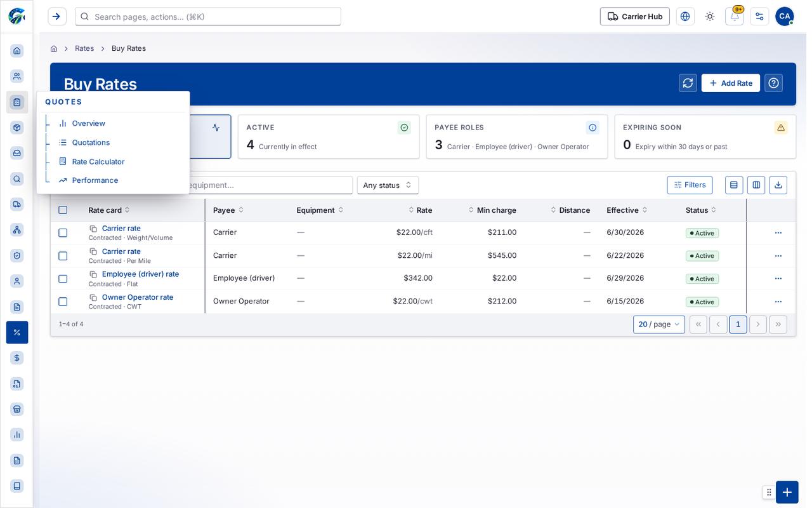Open the dollar sign icon in the sidebar

(17, 358)
